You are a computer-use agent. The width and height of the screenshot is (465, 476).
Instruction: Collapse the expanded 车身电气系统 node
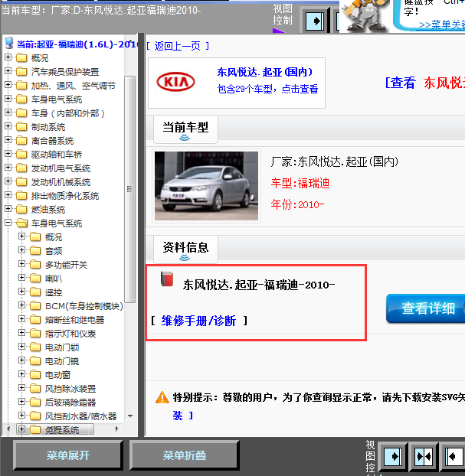[8, 223]
